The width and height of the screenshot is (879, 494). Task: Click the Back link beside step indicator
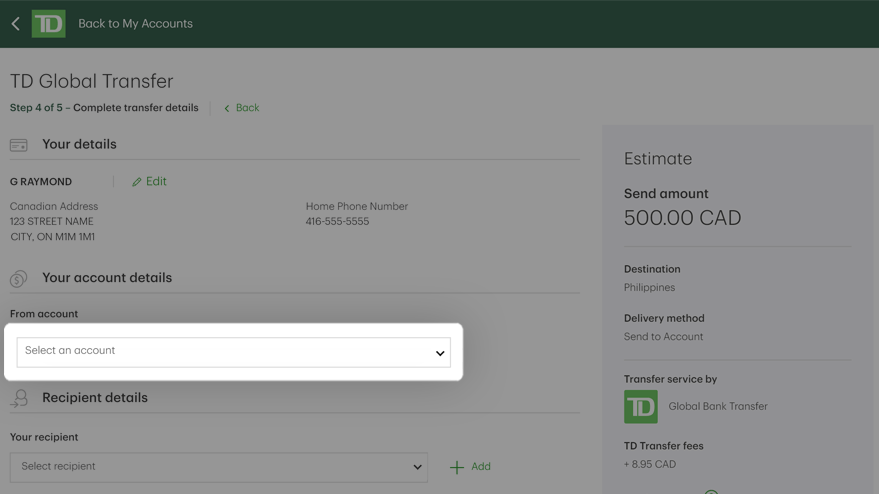242,108
